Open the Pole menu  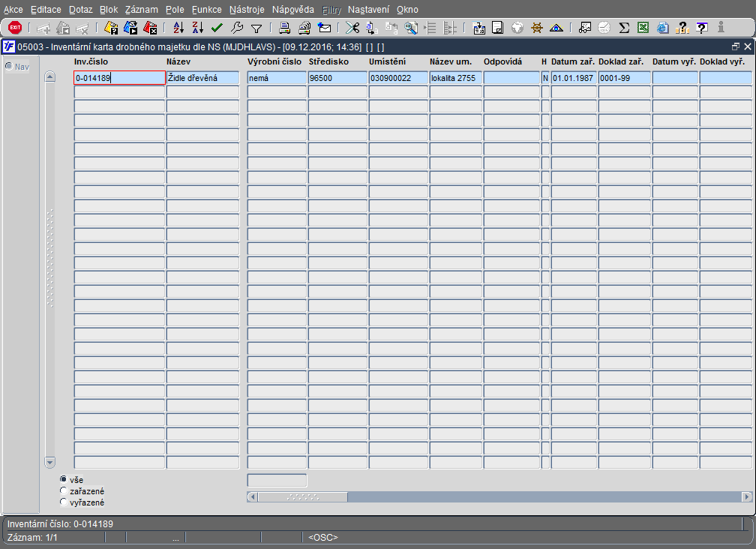[175, 10]
